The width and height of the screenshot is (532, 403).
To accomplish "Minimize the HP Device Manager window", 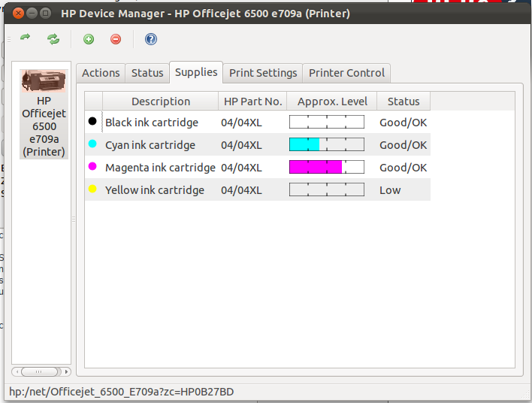I will click(x=32, y=14).
